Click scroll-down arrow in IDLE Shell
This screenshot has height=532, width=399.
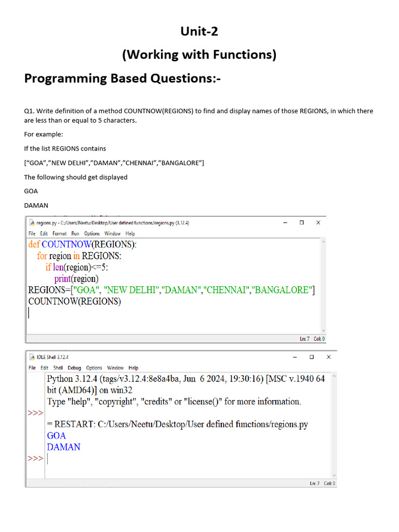[x=334, y=475]
